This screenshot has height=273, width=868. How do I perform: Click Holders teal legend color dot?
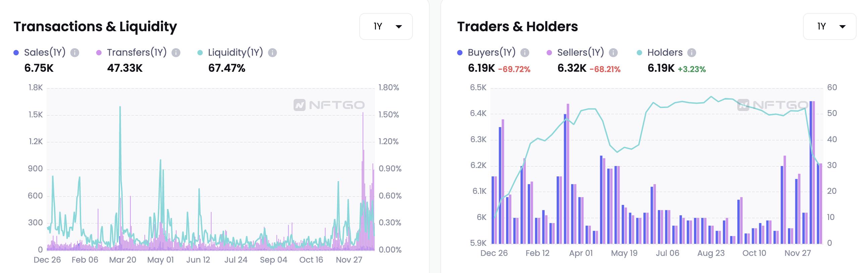639,53
